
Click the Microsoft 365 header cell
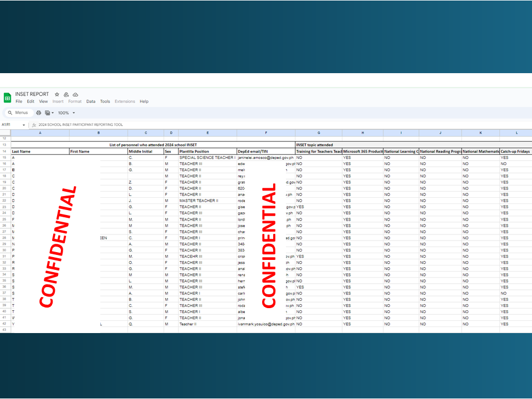(x=362, y=151)
